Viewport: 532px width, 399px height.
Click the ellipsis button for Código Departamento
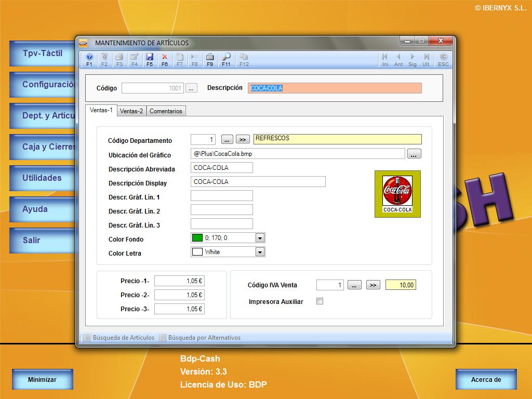227,139
